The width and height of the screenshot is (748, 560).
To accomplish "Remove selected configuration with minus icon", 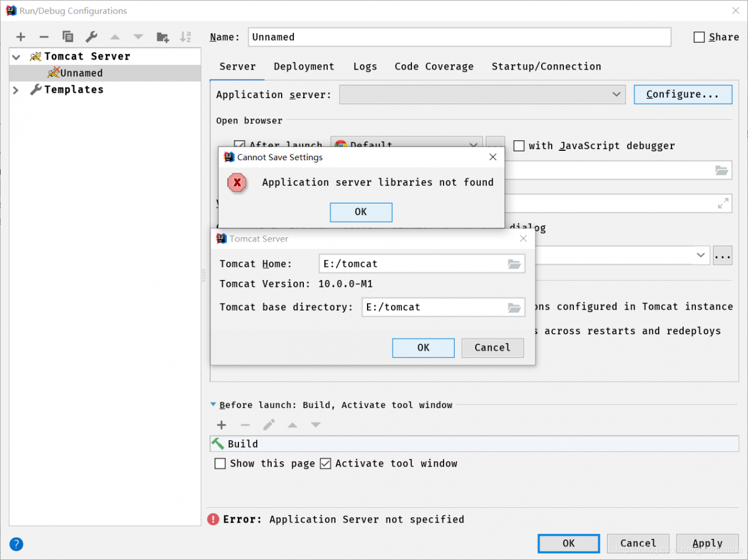I will coord(44,37).
